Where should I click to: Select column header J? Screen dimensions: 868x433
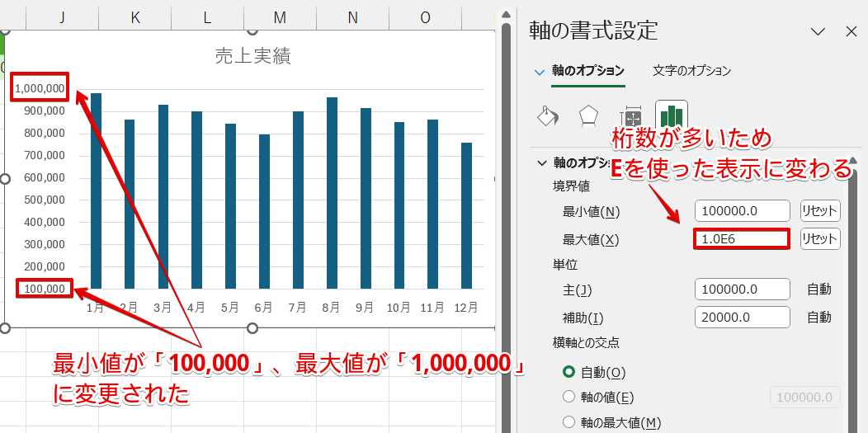62,17
